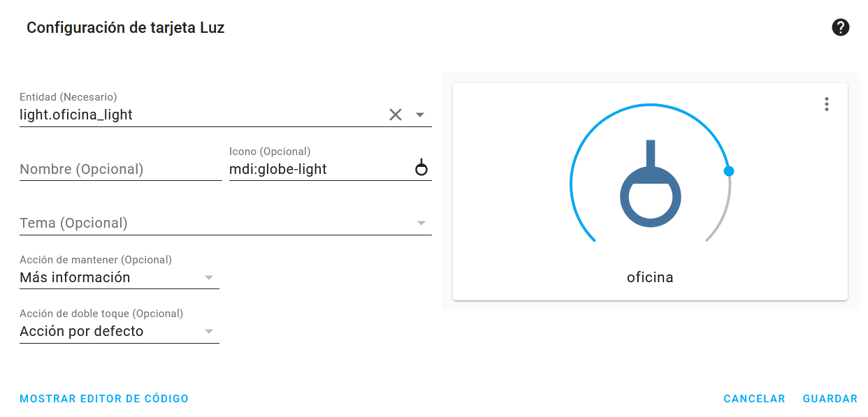Open the Tema dropdown
This screenshot has width=868, height=417.
click(x=226, y=224)
